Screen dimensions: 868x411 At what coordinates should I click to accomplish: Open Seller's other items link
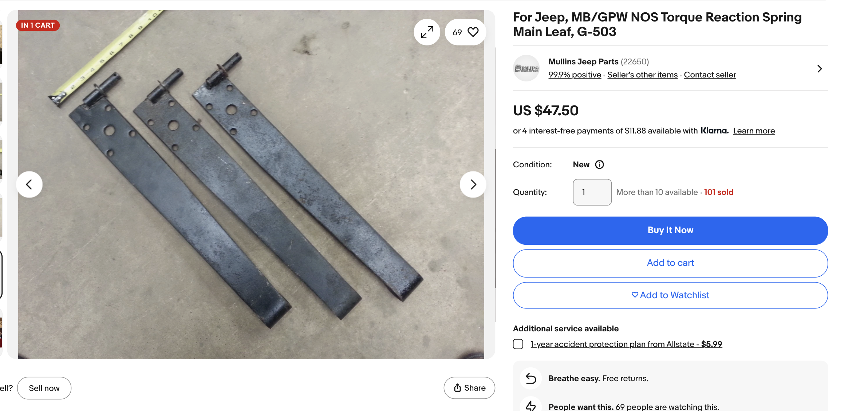tap(642, 75)
